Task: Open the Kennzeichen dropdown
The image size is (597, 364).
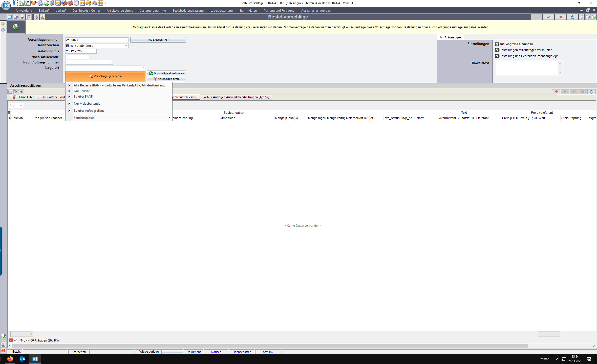Action: coord(126,46)
